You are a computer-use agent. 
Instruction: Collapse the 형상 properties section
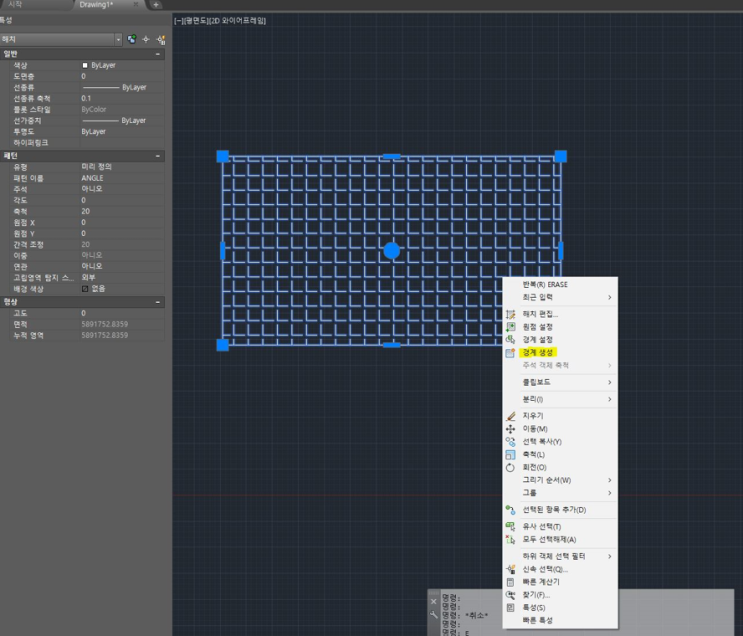tap(158, 302)
